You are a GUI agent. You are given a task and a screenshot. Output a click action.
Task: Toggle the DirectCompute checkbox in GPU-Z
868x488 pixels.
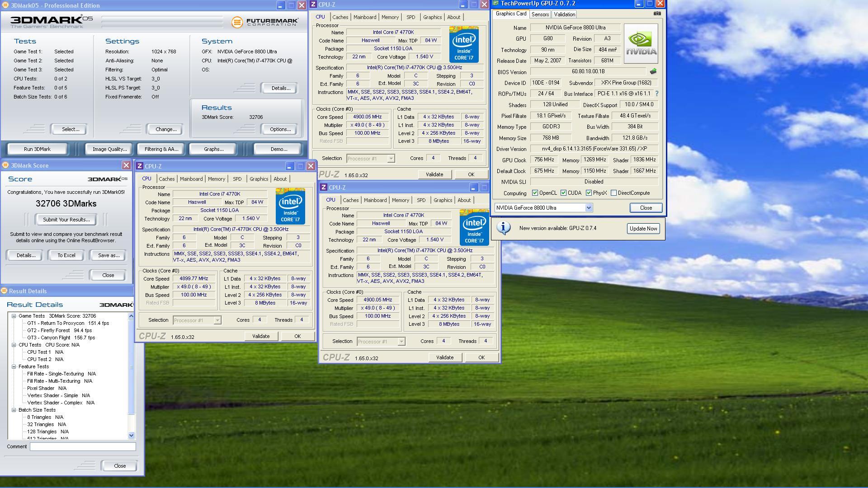click(613, 193)
